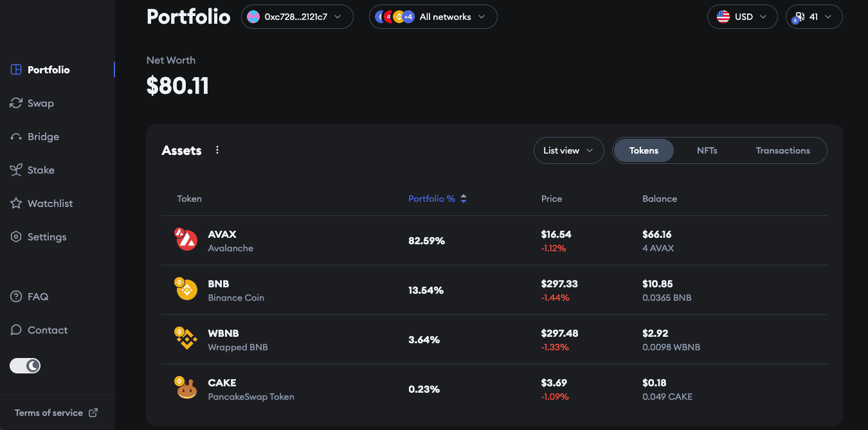Open Stake in the sidebar
868x430 pixels.
(41, 170)
